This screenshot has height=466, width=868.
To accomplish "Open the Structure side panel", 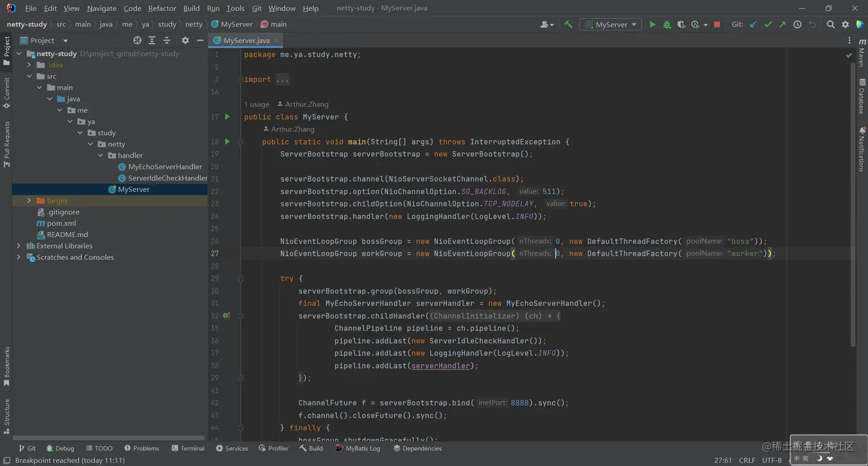I will pyautogui.click(x=6, y=416).
